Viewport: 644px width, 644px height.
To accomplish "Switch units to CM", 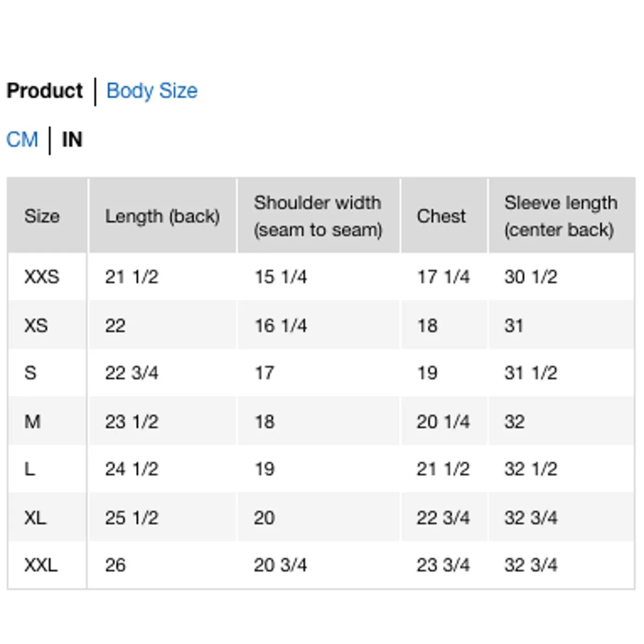I will (22, 139).
